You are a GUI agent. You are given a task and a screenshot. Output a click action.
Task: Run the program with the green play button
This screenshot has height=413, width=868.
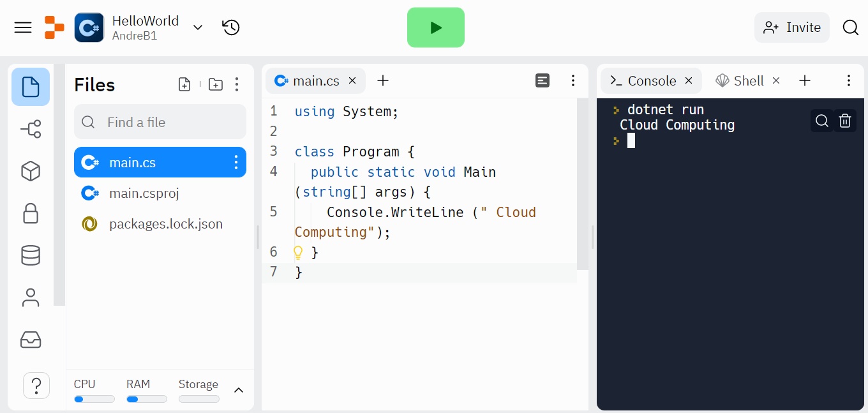(436, 27)
